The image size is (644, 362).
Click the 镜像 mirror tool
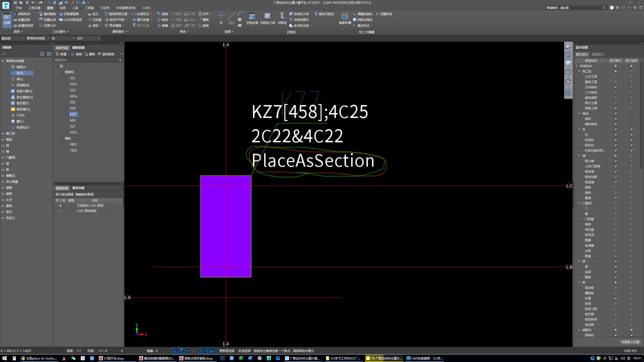click(x=163, y=25)
